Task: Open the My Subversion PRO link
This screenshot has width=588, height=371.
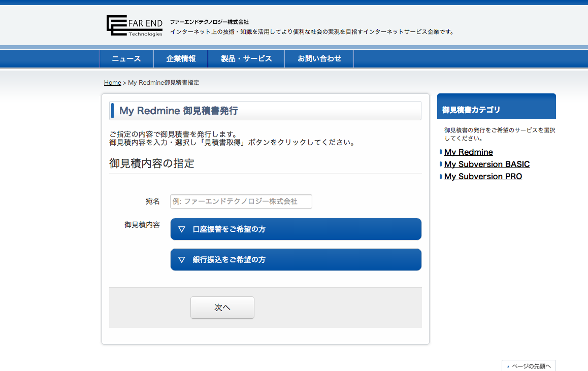Action: 483,176
